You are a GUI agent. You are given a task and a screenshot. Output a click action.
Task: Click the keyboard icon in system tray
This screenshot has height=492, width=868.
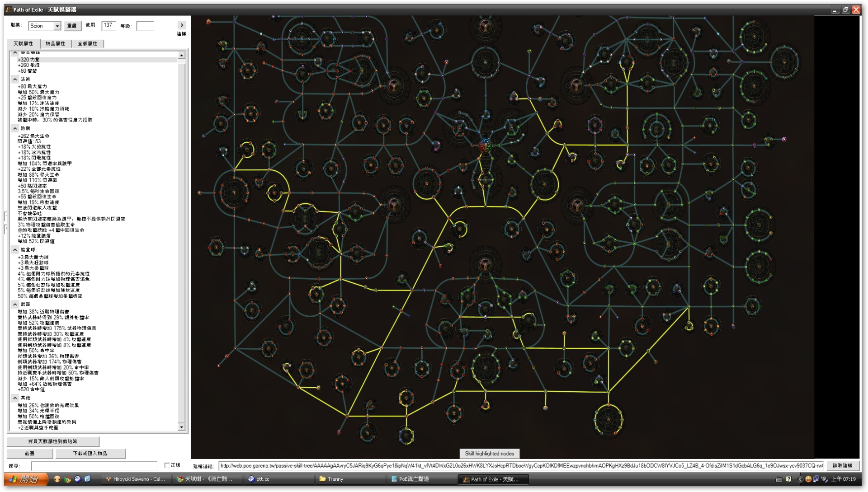[x=779, y=479]
